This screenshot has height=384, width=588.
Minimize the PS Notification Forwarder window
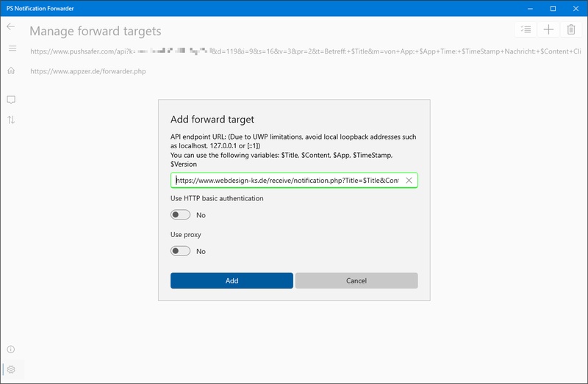click(530, 8)
